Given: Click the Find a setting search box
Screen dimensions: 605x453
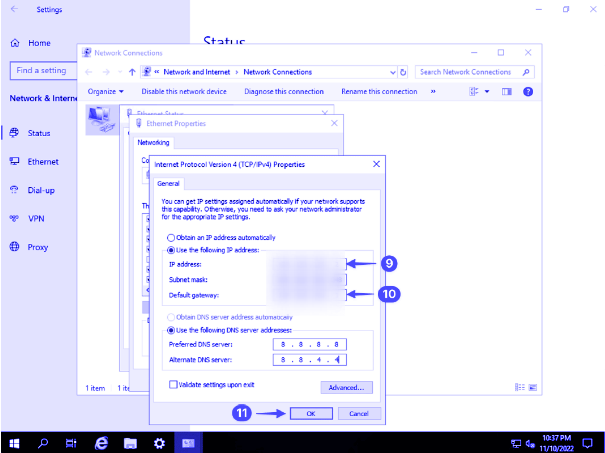Looking at the screenshot, I should point(43,71).
